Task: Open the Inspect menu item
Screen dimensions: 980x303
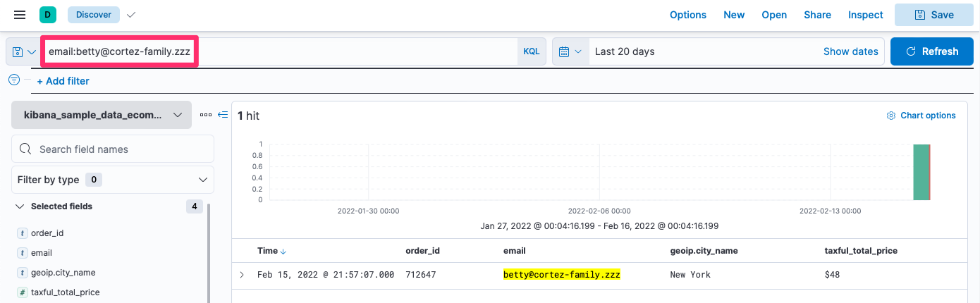Action: tap(865, 15)
